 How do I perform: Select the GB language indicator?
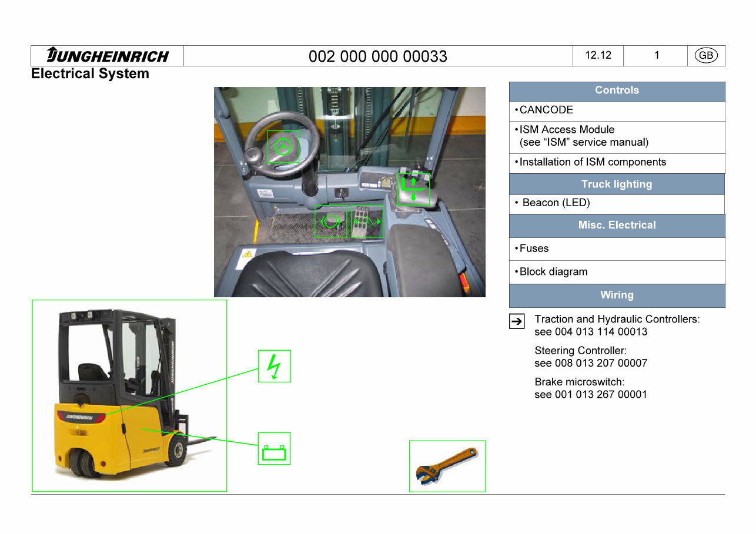tap(705, 55)
